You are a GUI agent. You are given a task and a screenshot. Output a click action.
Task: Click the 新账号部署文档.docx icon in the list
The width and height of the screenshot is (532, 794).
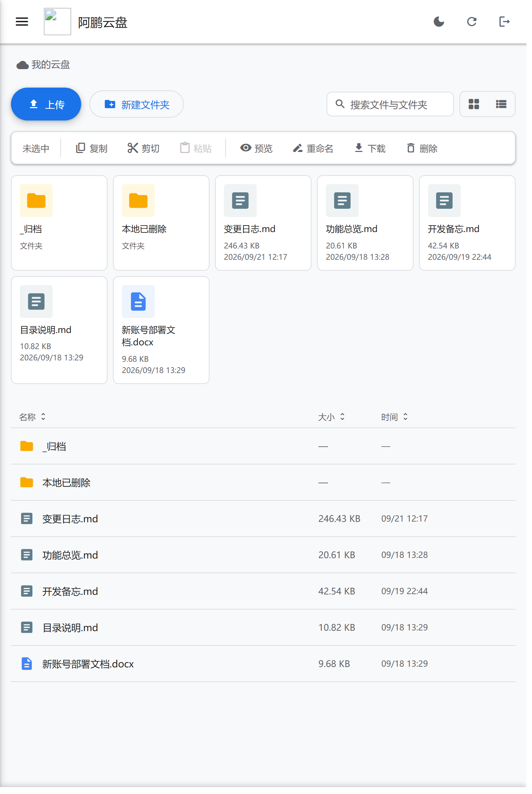[x=27, y=664]
